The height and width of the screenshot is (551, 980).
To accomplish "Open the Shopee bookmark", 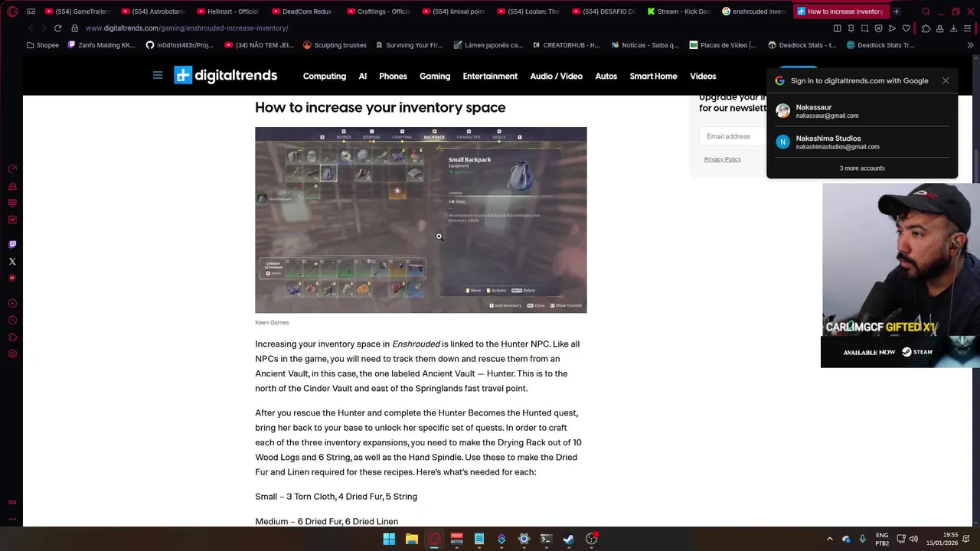I will pyautogui.click(x=42, y=45).
